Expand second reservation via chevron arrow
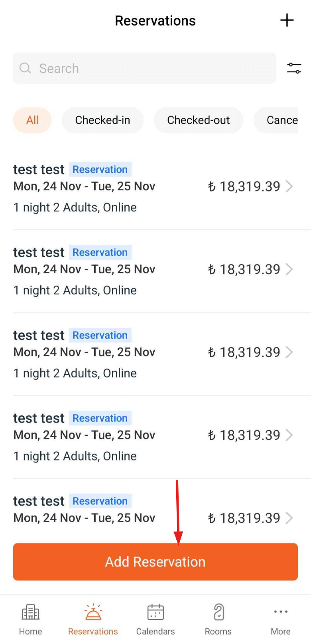Viewport: 311px width, 644px height. [289, 269]
